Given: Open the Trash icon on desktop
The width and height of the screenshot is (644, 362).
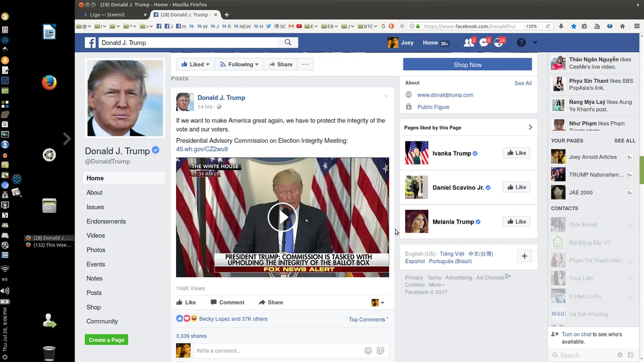Looking at the screenshot, I should (x=49, y=353).
